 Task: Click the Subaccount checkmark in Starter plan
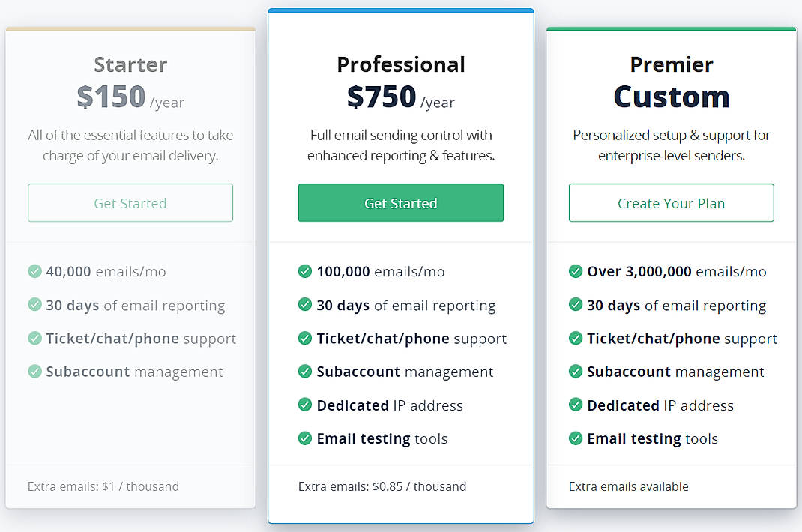tap(34, 372)
